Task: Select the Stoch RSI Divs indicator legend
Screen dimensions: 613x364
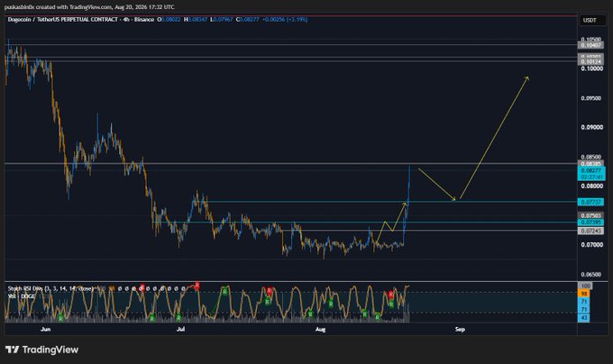Action: (x=50, y=288)
